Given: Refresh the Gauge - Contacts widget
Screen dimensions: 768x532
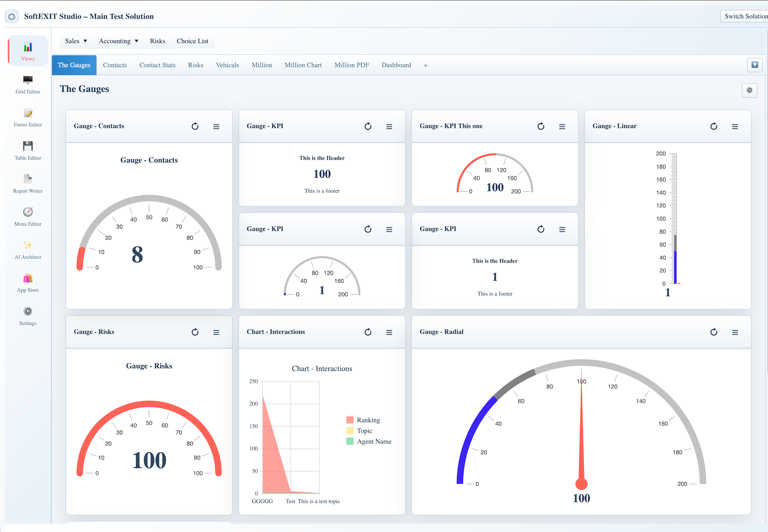Looking at the screenshot, I should point(195,126).
